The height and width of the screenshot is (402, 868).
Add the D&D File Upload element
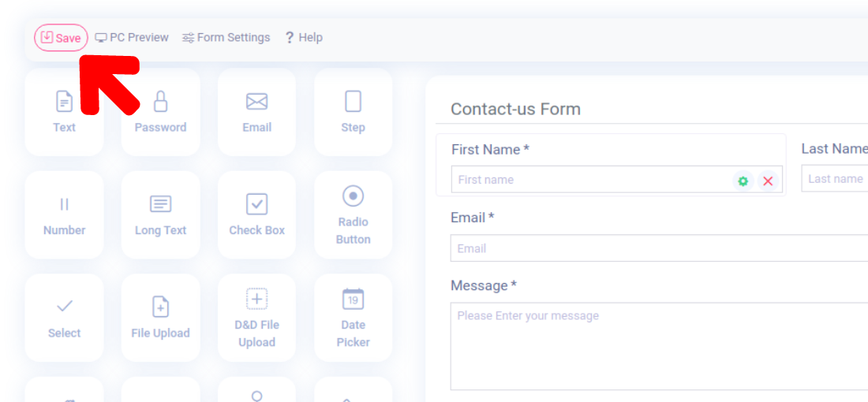(257, 318)
